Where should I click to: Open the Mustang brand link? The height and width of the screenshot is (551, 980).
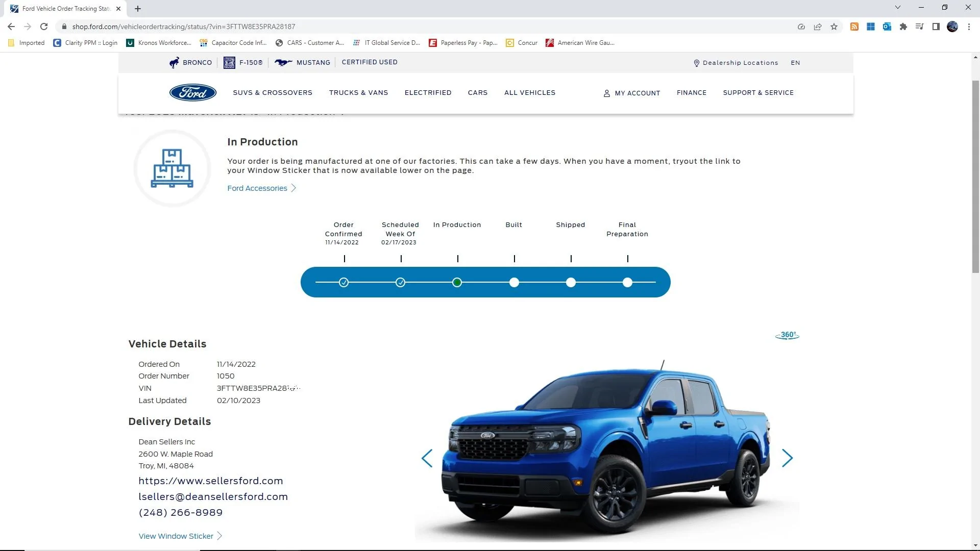pos(303,62)
